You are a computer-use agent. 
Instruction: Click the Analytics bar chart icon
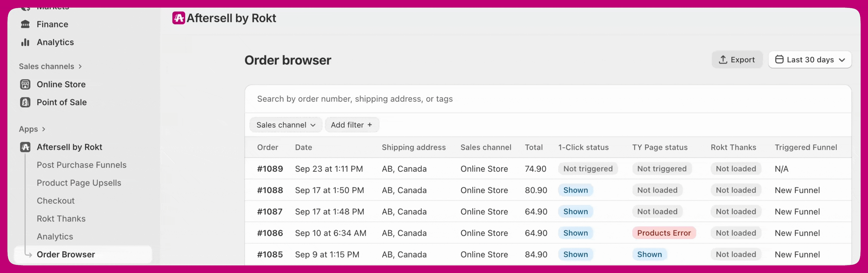click(25, 42)
